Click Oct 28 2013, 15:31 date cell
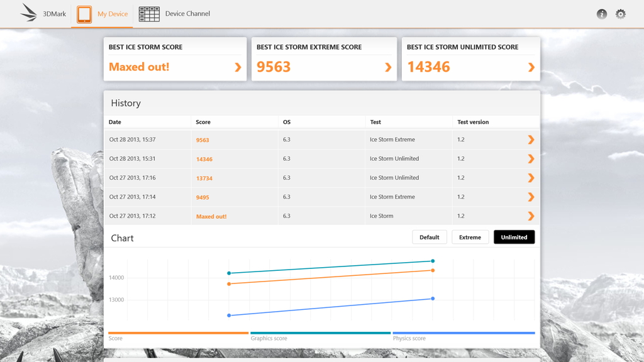 (x=132, y=158)
